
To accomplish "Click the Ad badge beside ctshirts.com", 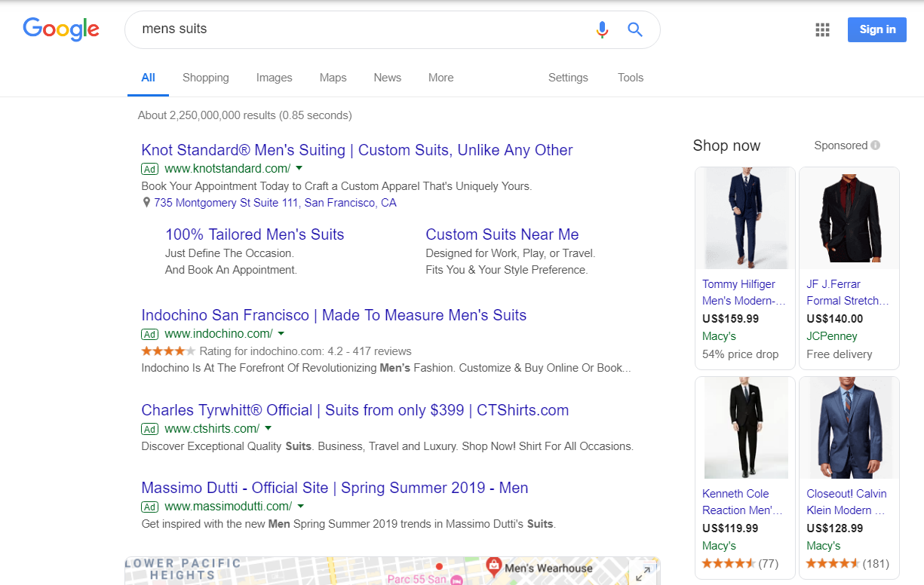I will pos(150,429).
